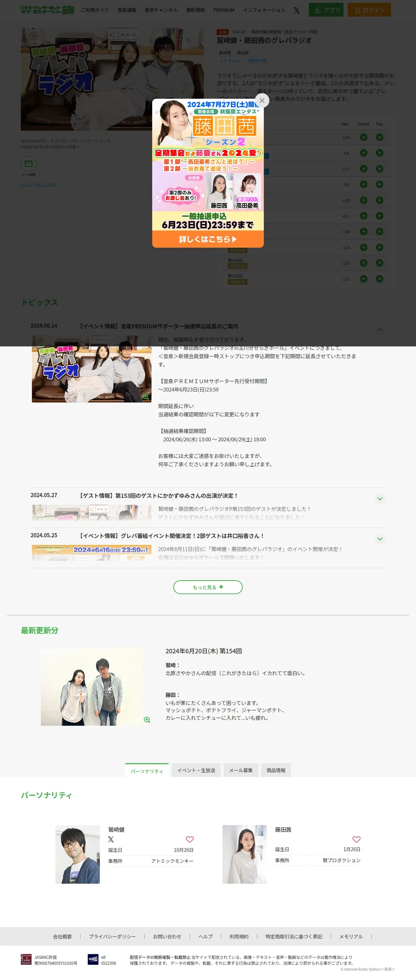Click the メール投稿 envelope icon
Image resolution: width=416 pixels, height=980 pixels.
click(28, 164)
